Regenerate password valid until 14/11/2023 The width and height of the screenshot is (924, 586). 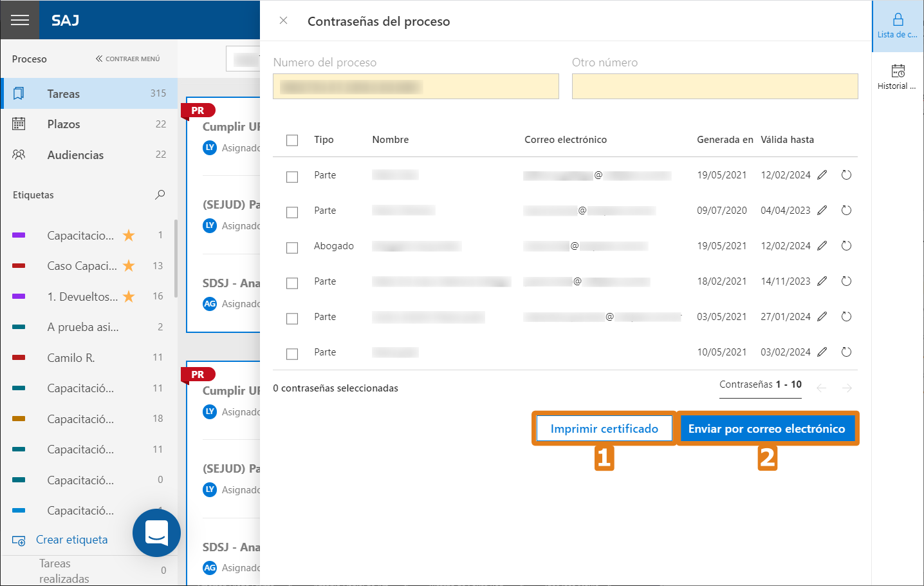846,281
